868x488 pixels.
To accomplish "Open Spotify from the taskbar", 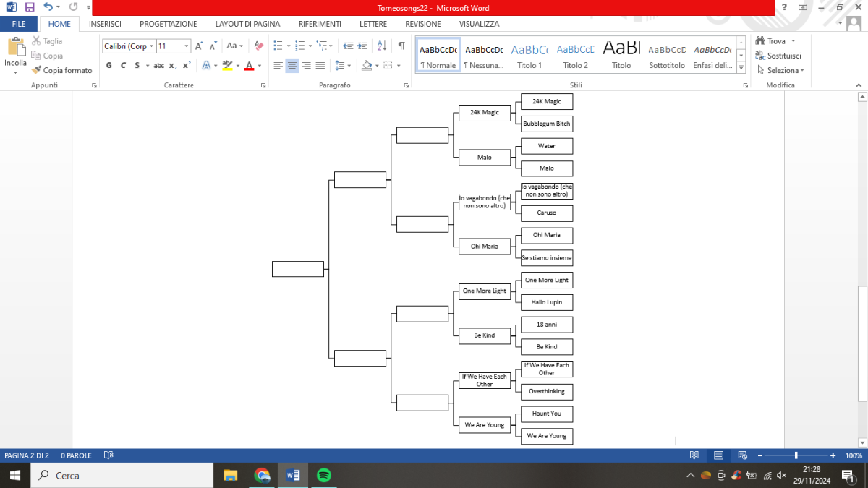I will point(324,475).
